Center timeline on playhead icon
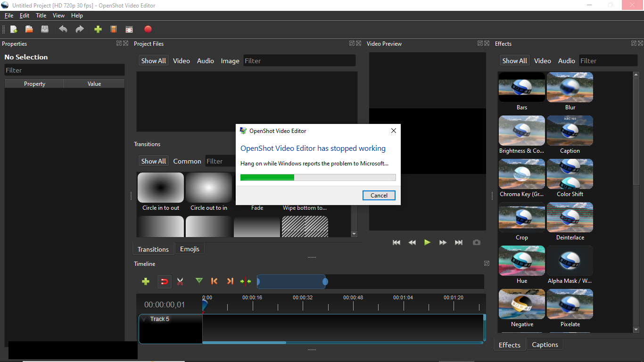 click(246, 281)
